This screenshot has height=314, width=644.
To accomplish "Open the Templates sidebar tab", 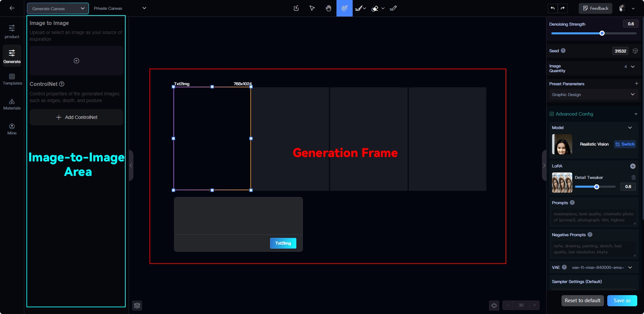I will (12, 80).
